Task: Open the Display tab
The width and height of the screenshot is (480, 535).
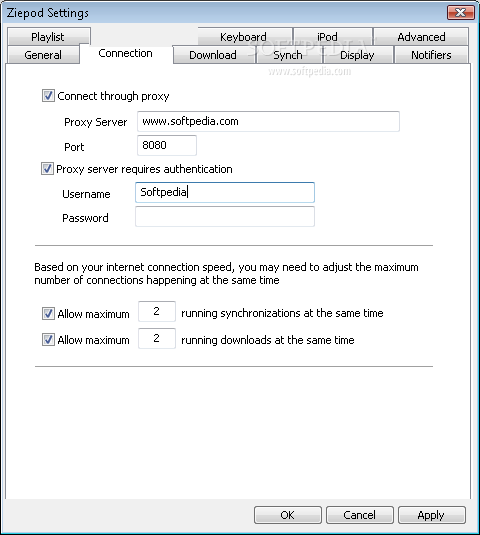Action: pos(357,55)
